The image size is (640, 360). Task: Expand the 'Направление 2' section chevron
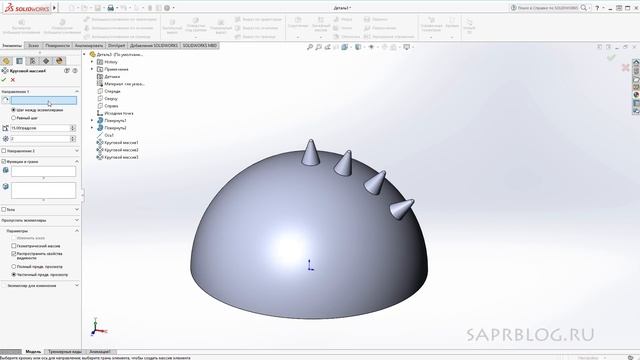tap(77, 151)
